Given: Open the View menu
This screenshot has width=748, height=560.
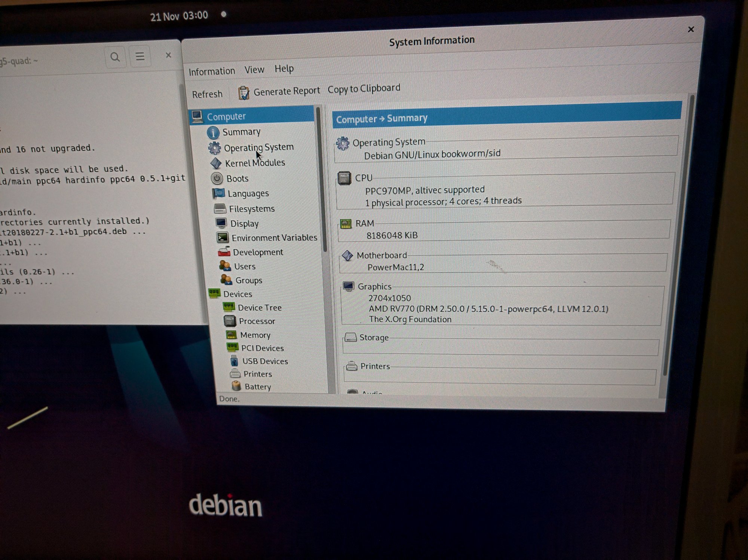Looking at the screenshot, I should point(254,70).
